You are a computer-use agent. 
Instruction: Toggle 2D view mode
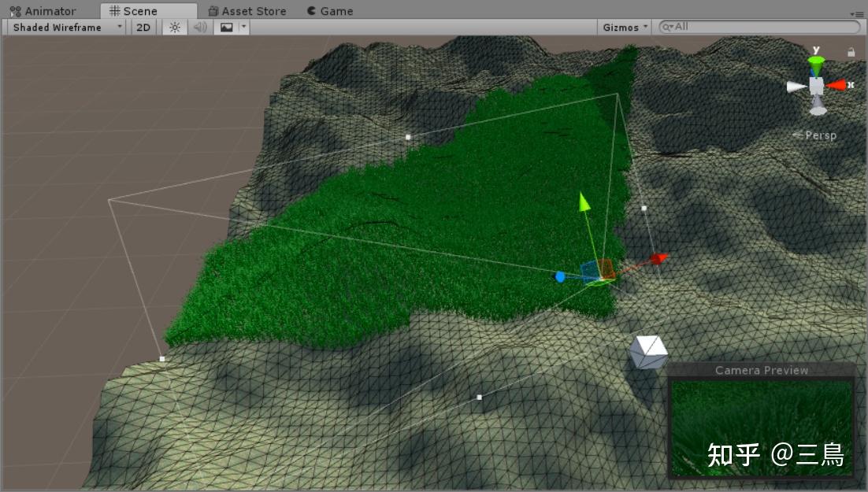coord(143,27)
